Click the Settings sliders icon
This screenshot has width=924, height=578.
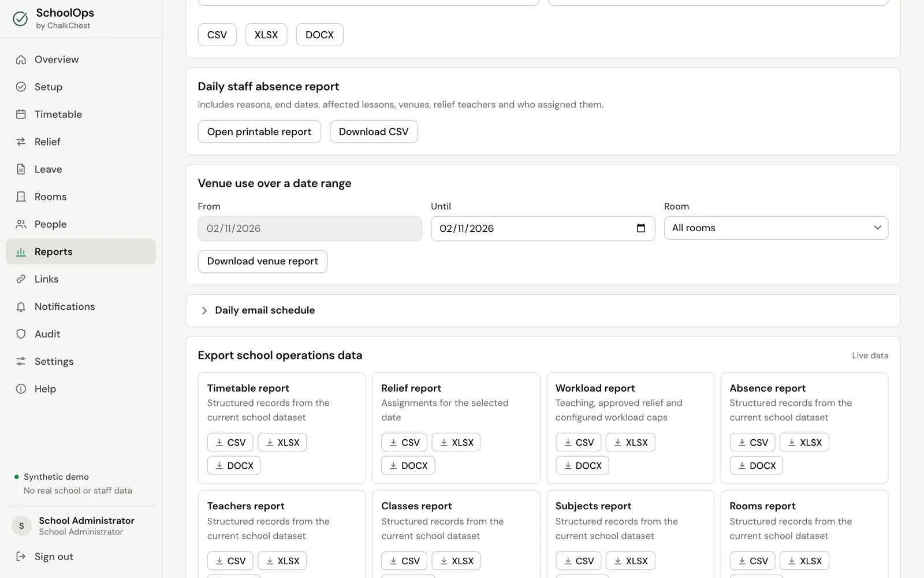[x=21, y=361]
